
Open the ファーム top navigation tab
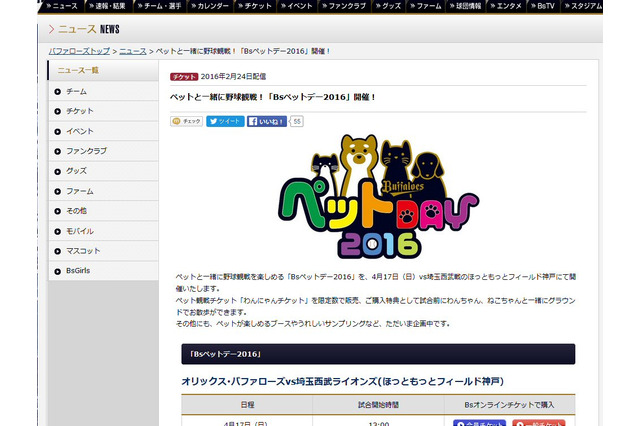pyautogui.click(x=426, y=6)
